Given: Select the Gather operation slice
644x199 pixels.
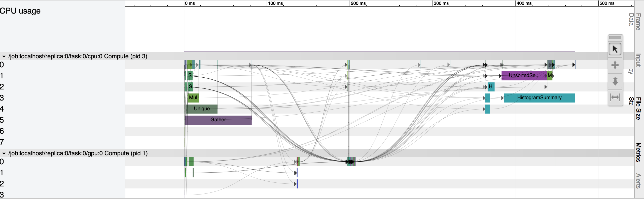Looking at the screenshot, I should pos(218,120).
